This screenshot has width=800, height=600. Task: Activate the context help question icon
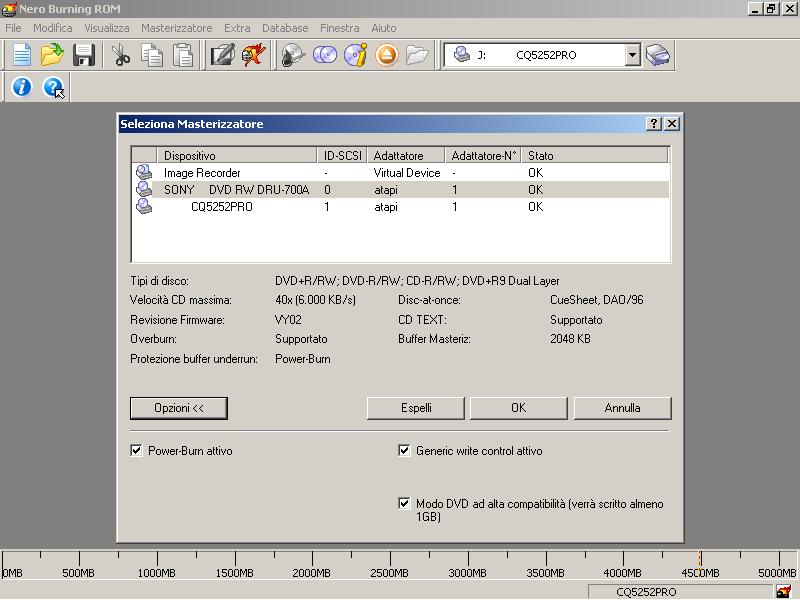pos(53,87)
